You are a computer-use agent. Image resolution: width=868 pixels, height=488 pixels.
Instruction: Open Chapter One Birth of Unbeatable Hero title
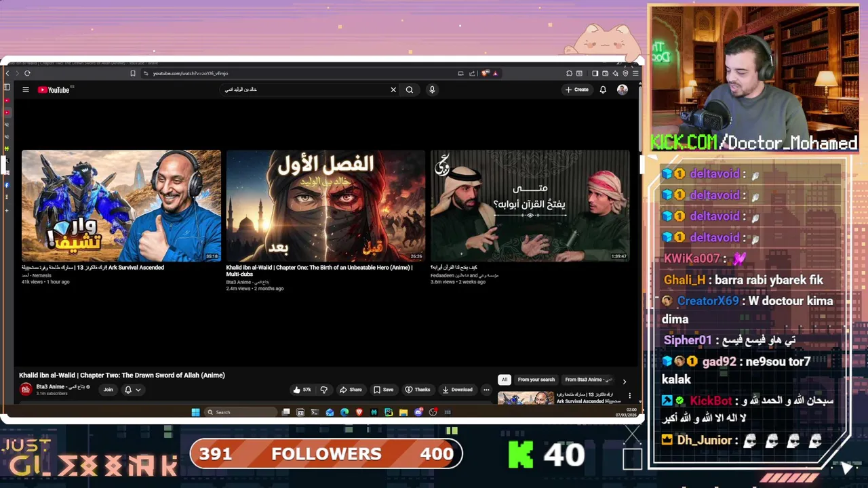[x=319, y=270]
